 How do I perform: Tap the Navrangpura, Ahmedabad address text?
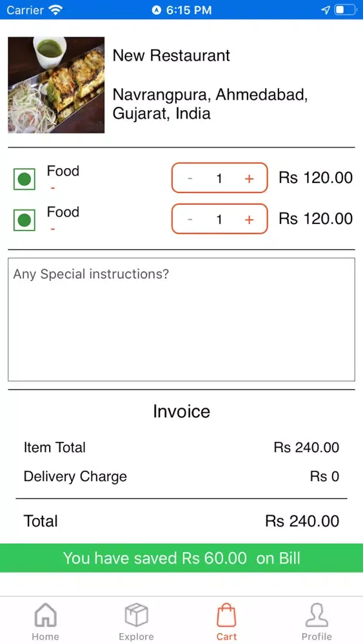(210, 104)
